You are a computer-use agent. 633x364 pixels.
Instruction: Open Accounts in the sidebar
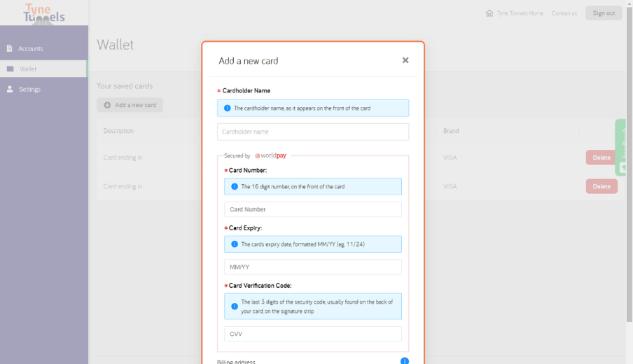(44, 48)
